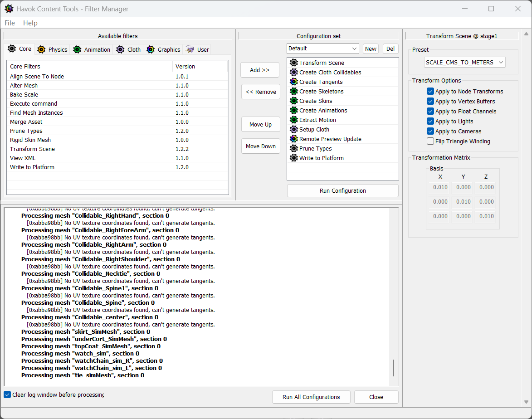532x419 pixels.
Task: Enable Flip Triangle Winding
Action: [x=430, y=141]
